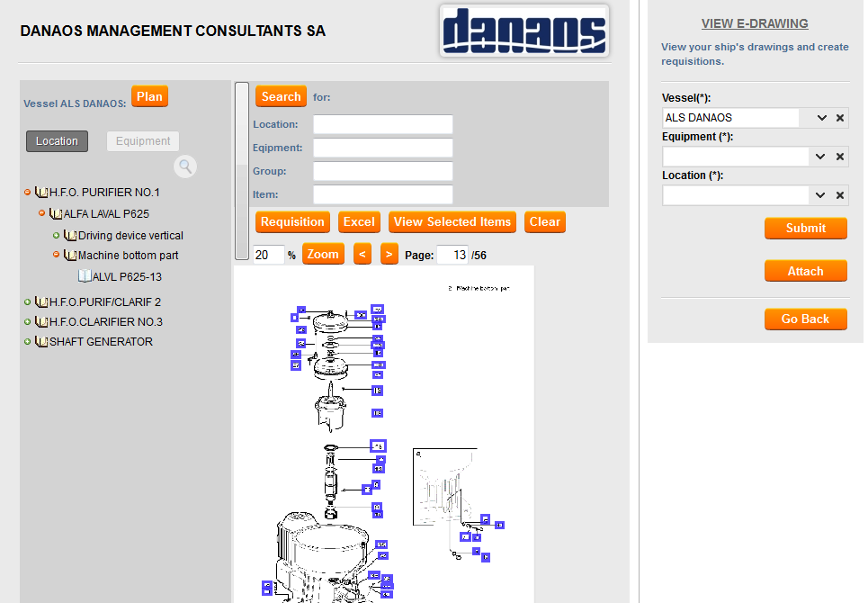Open the Location (*) dropdown arrow

[819, 195]
